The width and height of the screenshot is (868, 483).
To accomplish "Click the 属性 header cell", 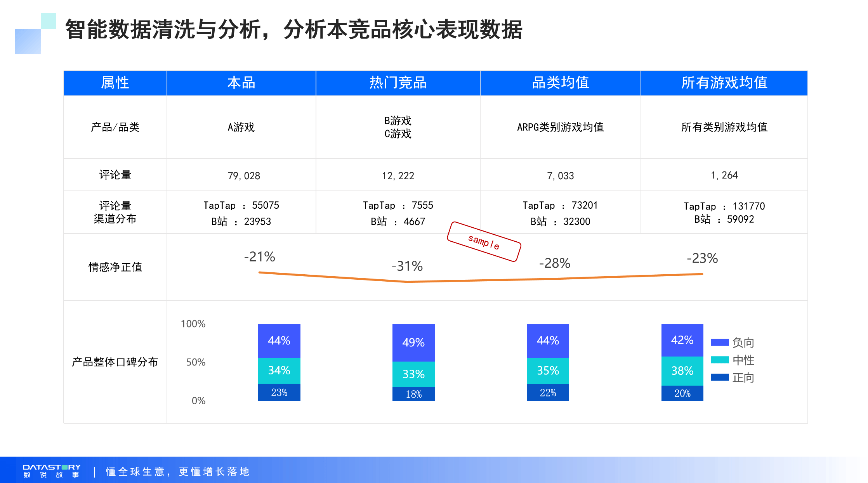I will tap(115, 83).
